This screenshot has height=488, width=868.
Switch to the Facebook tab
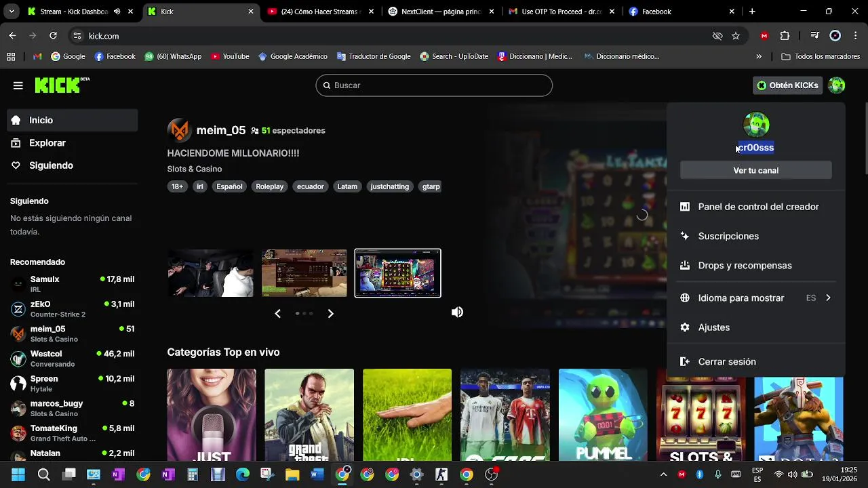tap(682, 12)
